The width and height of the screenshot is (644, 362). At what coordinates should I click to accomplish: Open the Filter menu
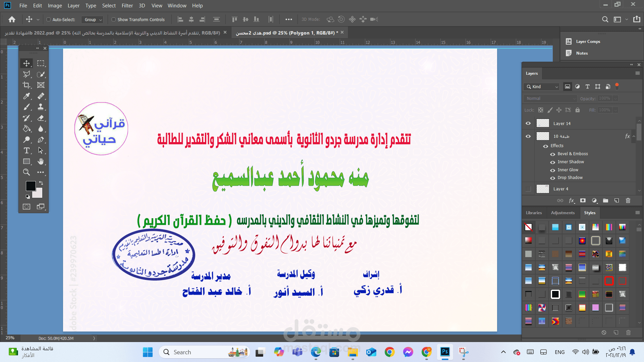click(127, 5)
